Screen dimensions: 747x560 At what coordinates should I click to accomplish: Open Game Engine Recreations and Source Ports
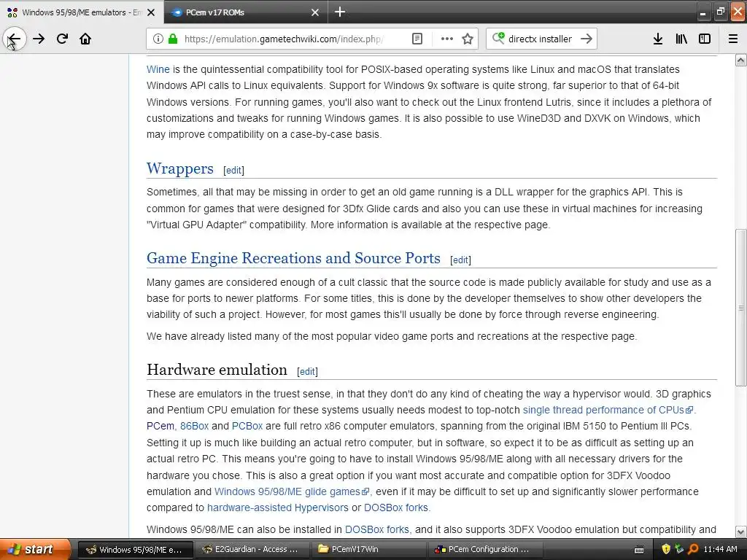293,258
